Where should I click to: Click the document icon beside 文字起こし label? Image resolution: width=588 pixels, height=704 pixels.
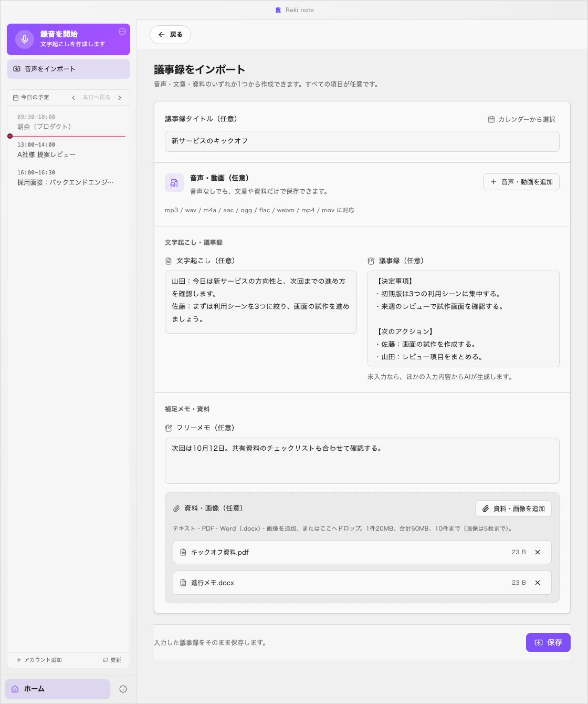coord(169,261)
